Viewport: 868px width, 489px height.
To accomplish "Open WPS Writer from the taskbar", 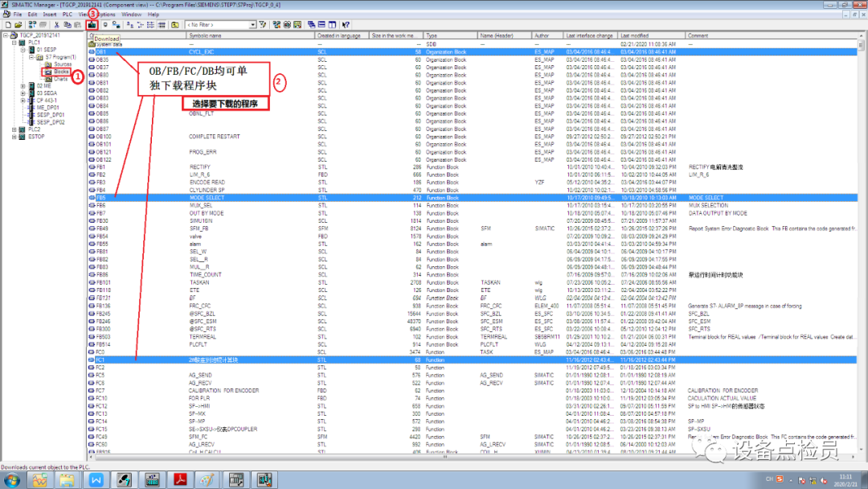I will [96, 480].
